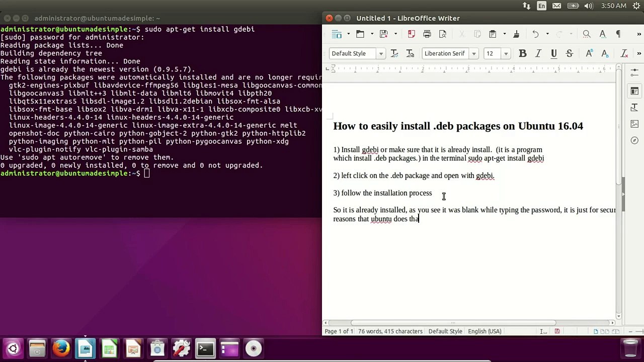Open System Settings from the launcher

coord(181,348)
